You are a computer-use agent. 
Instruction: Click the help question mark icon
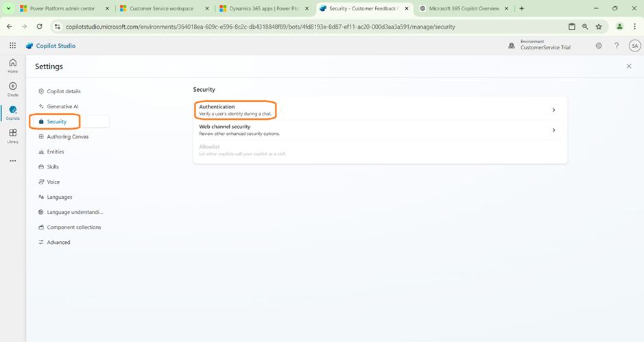coord(617,46)
